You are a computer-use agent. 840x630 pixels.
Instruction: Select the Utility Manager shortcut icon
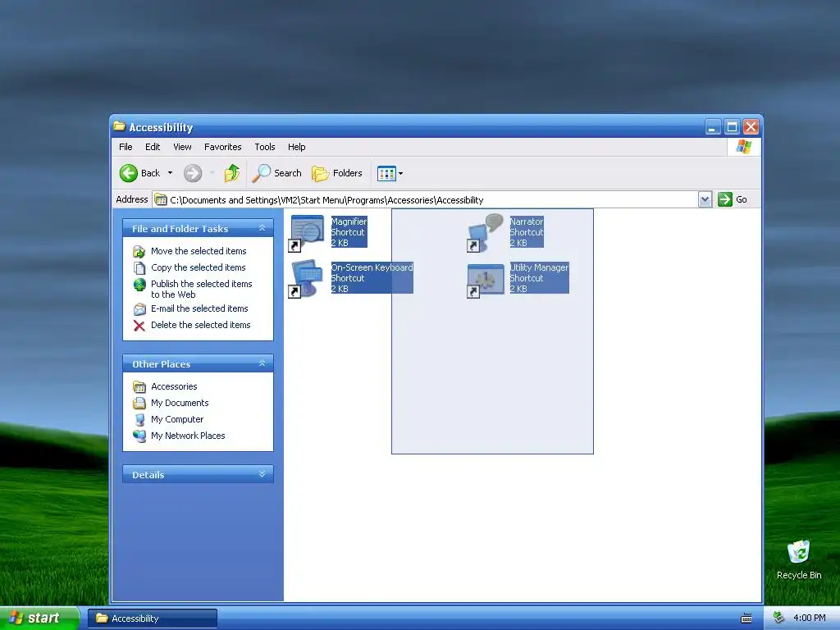click(486, 279)
